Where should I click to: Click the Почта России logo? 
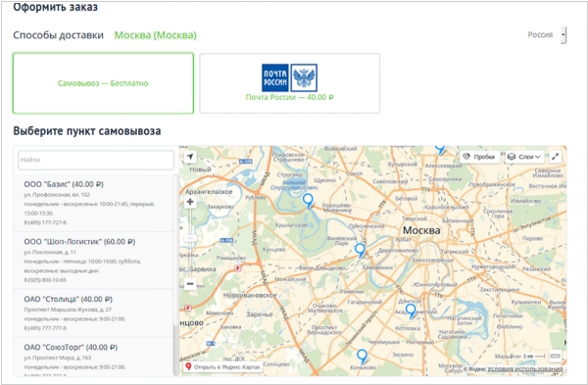click(289, 77)
